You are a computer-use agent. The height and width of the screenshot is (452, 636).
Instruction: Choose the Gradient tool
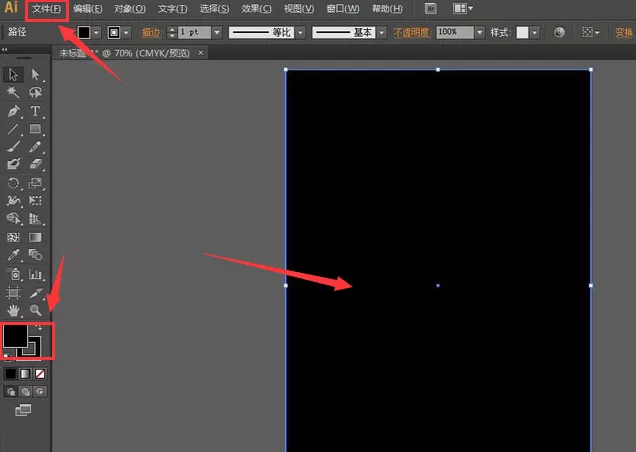click(x=35, y=237)
